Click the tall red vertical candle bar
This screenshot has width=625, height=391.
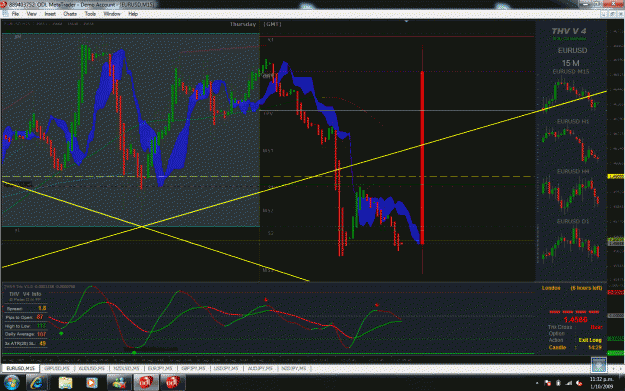pos(422,158)
